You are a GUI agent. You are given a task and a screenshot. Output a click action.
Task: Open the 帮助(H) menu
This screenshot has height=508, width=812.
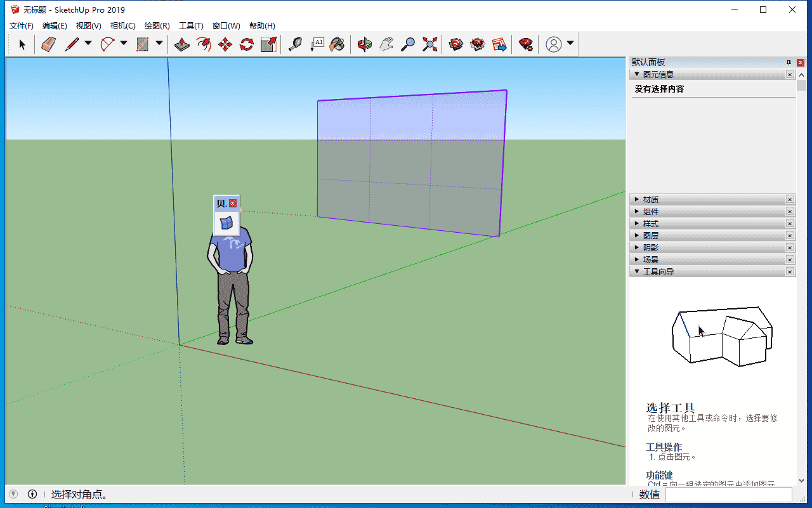click(x=262, y=26)
